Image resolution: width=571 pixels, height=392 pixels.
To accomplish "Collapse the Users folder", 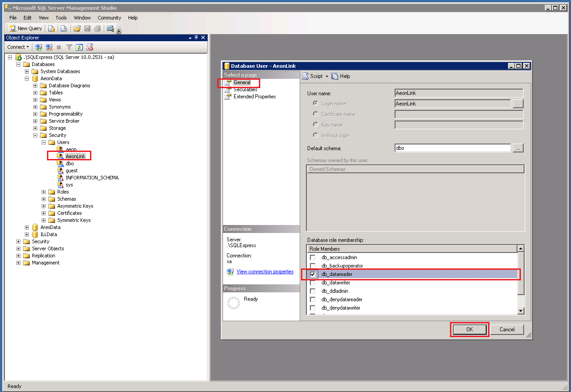I will pos(43,142).
